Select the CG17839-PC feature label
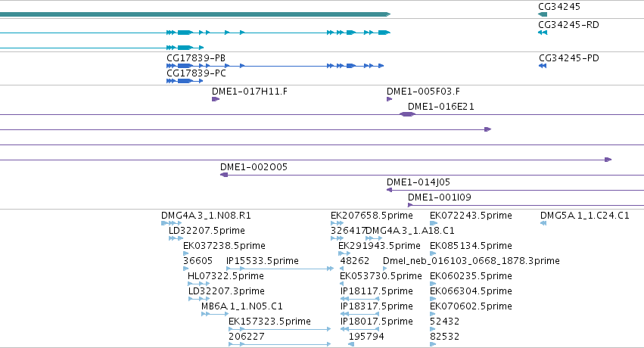This screenshot has width=644, height=348. 196,73
